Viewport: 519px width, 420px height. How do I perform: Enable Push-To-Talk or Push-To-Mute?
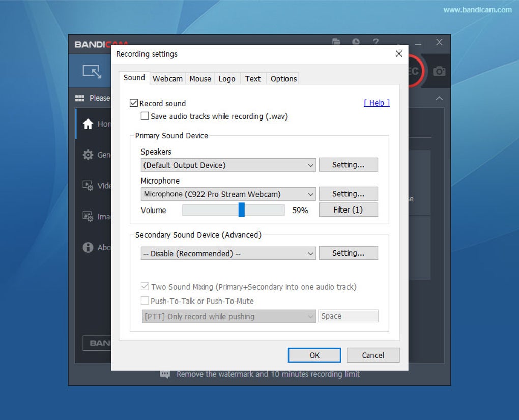click(145, 301)
